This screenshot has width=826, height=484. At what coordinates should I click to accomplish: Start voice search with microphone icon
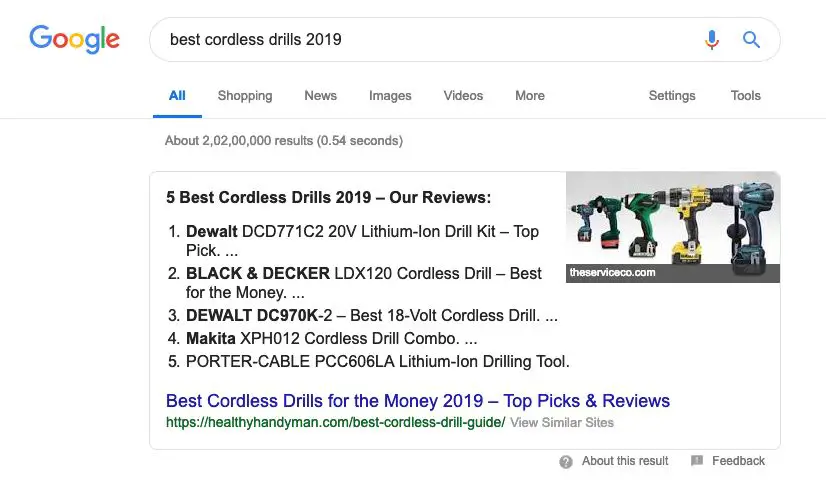(712, 39)
